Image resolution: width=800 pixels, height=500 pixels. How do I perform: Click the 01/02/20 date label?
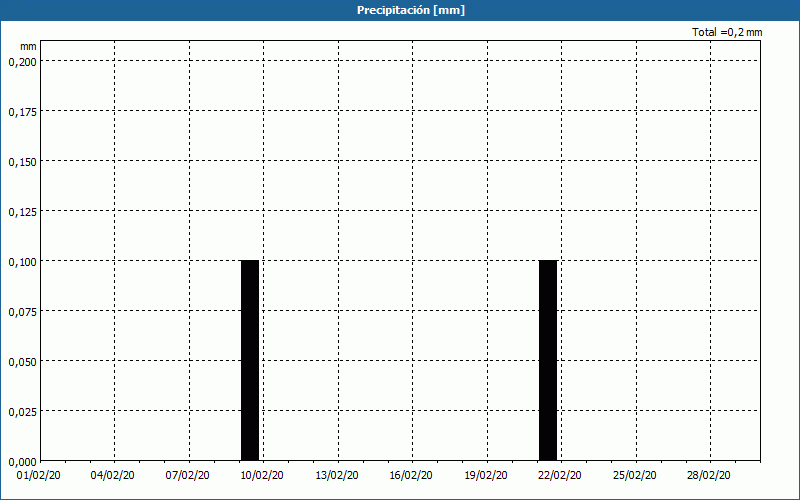39,476
